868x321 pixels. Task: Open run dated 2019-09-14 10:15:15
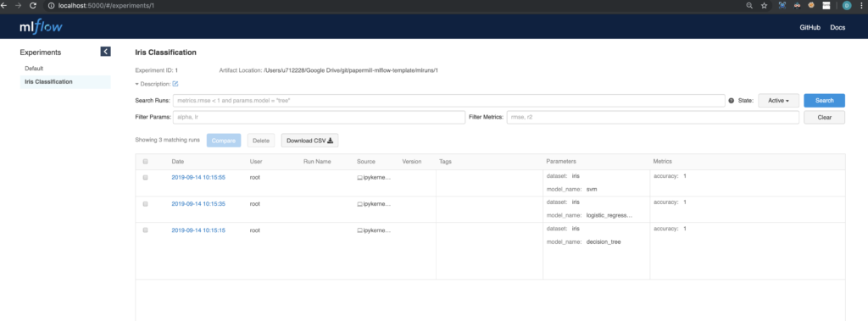click(x=198, y=230)
